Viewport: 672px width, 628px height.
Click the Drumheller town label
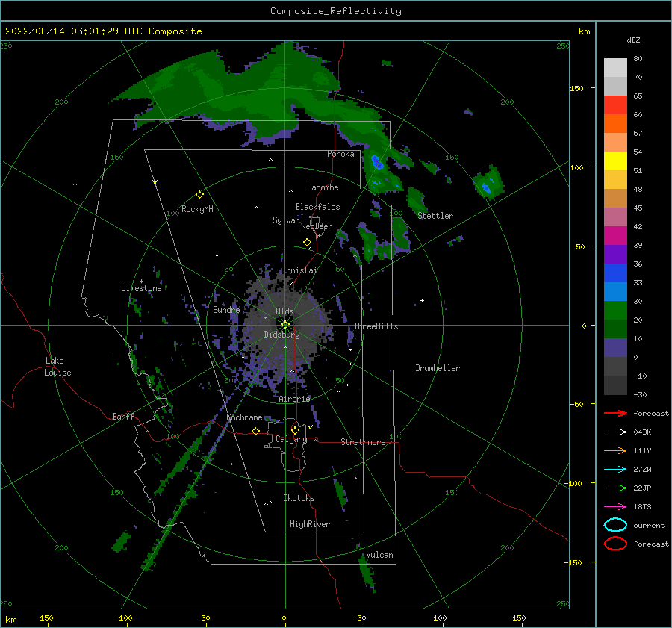coord(438,368)
